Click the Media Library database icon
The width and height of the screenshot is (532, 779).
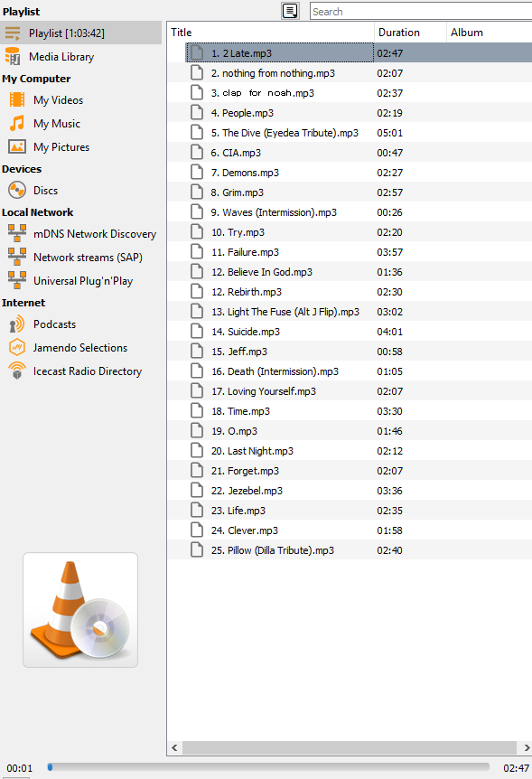tap(13, 57)
